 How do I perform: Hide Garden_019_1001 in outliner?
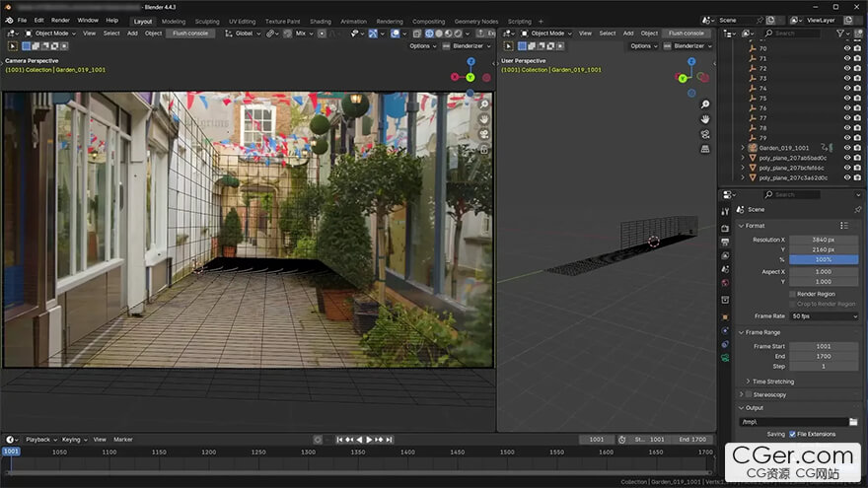tap(847, 148)
